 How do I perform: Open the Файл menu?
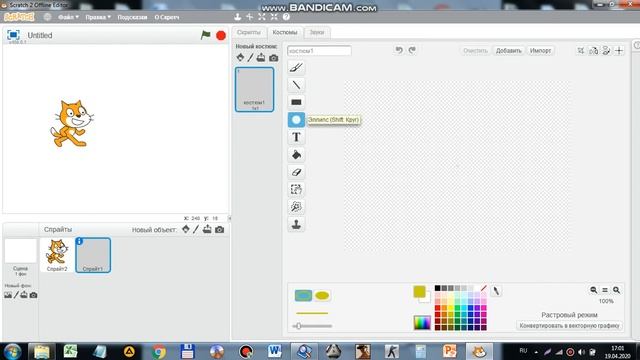click(68, 17)
